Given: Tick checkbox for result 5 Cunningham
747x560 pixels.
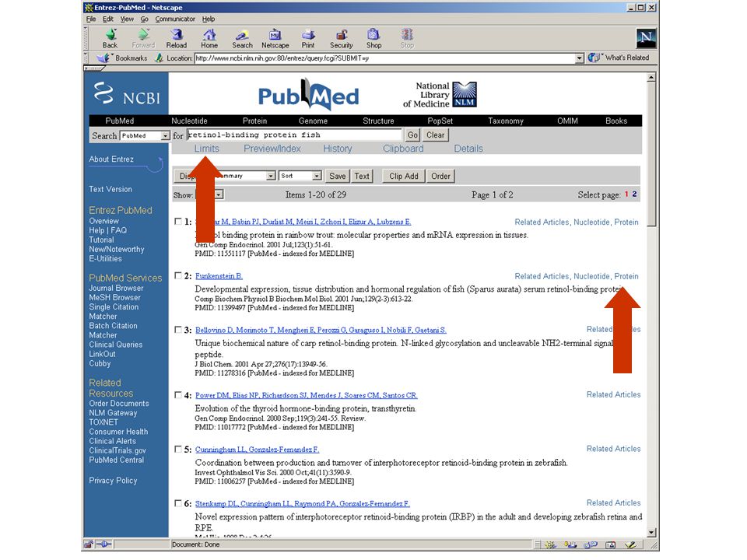Looking at the screenshot, I should tap(178, 449).
